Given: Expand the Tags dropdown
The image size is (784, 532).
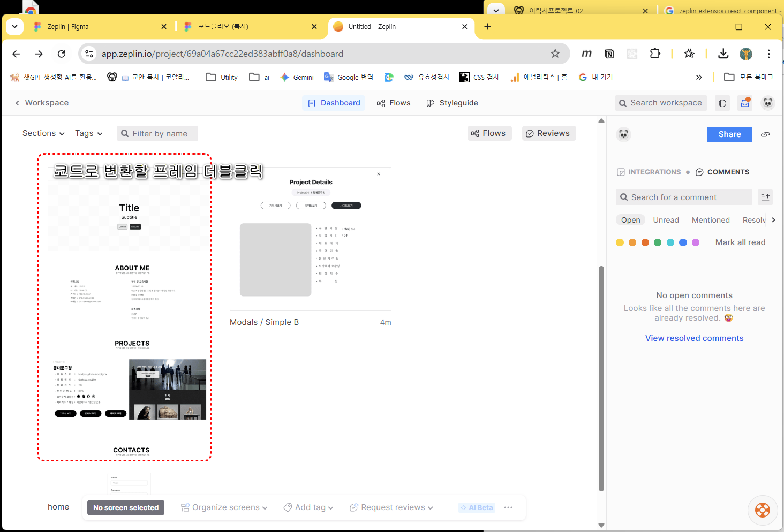Looking at the screenshot, I should 89,133.
